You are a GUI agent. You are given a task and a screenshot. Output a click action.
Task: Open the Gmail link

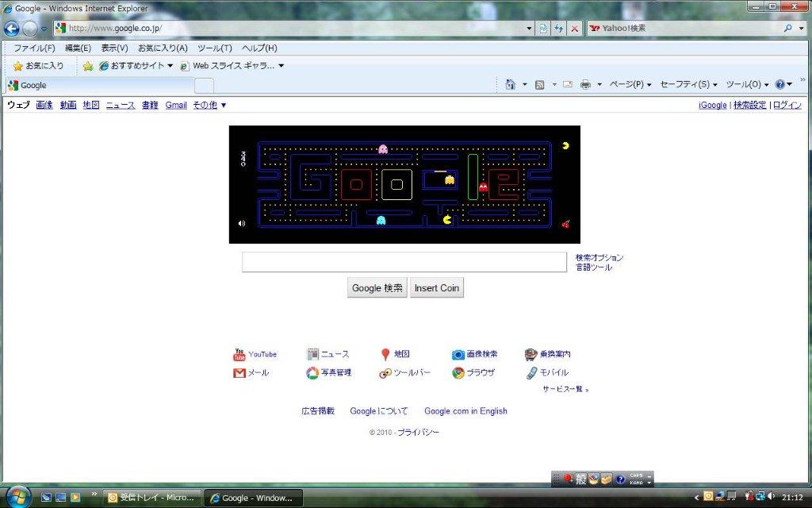click(x=176, y=106)
